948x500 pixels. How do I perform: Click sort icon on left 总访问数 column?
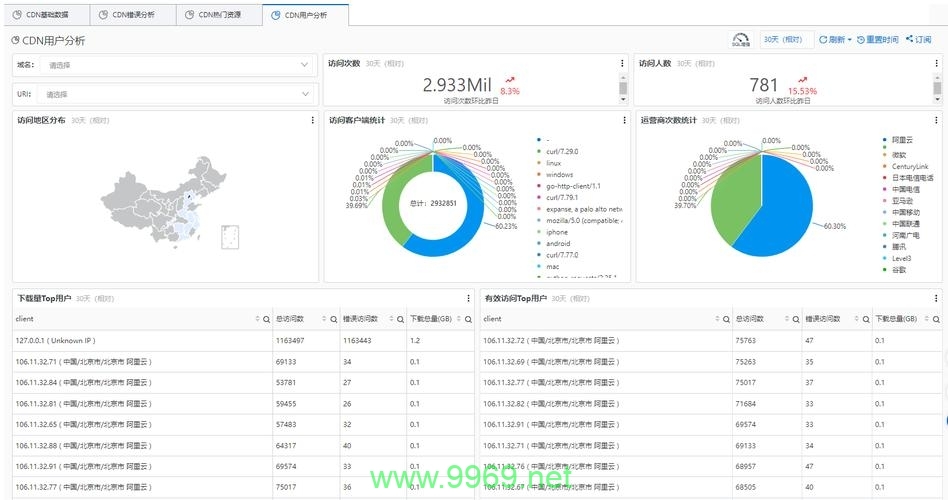point(326,320)
